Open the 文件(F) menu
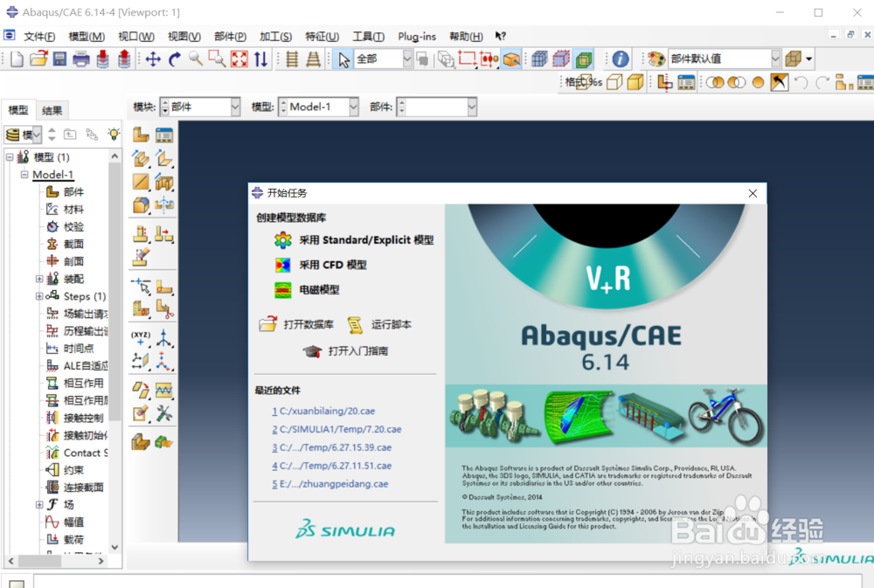874x588 pixels. (39, 36)
